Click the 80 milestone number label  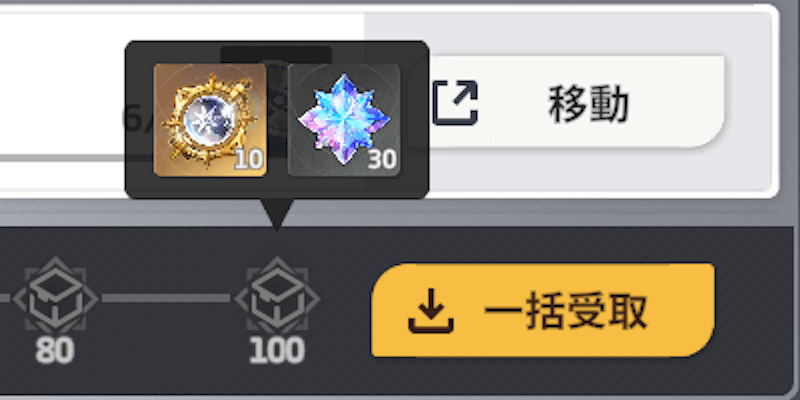click(x=55, y=351)
